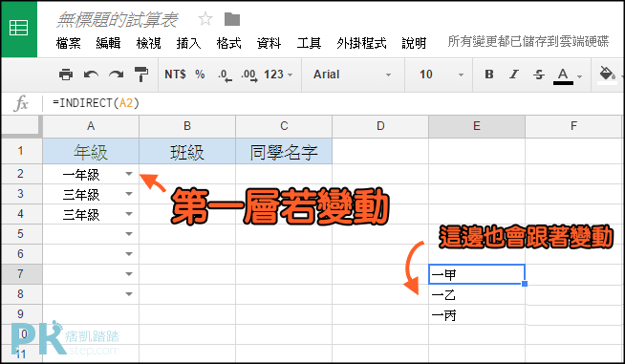Open the Arial font dropdown
Viewport: 625px width, 364px height.
tap(353, 75)
